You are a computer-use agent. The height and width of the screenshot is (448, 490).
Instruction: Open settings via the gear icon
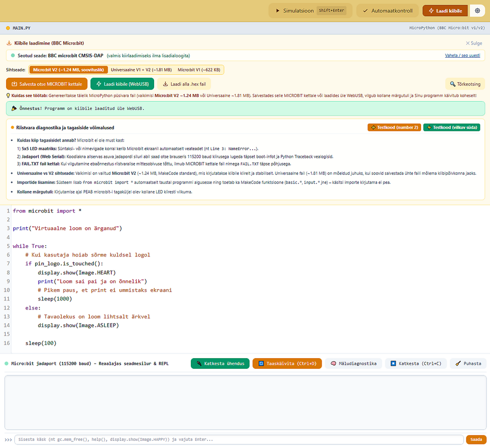pyautogui.click(x=477, y=11)
